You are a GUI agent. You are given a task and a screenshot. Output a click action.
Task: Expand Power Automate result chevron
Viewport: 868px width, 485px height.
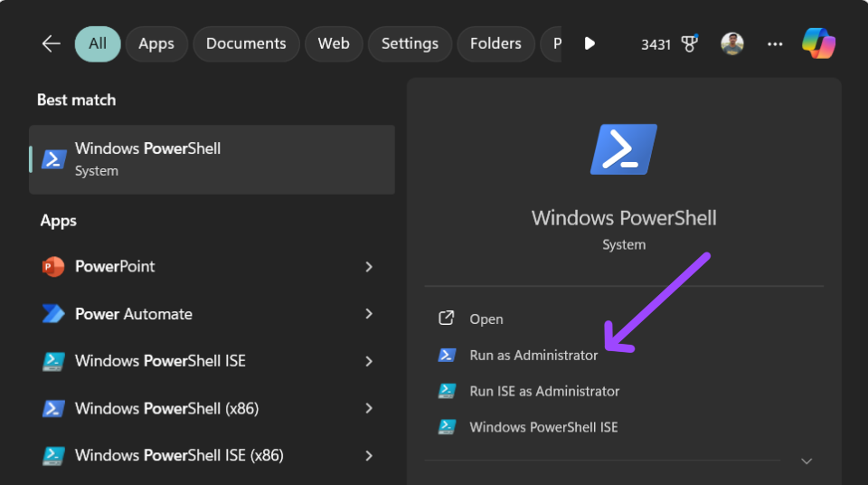(x=369, y=314)
